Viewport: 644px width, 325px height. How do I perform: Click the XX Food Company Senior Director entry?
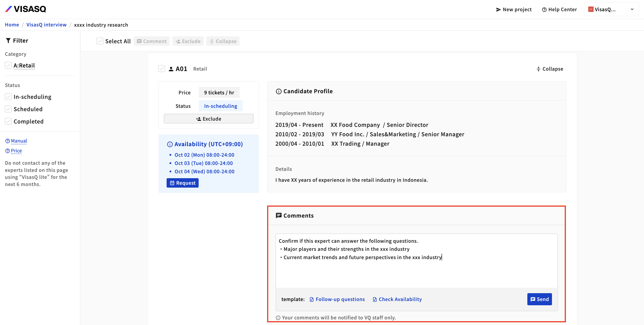pyautogui.click(x=352, y=125)
